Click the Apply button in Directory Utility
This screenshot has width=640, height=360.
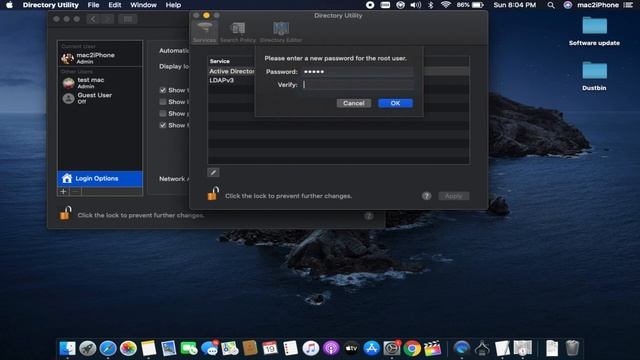point(453,196)
